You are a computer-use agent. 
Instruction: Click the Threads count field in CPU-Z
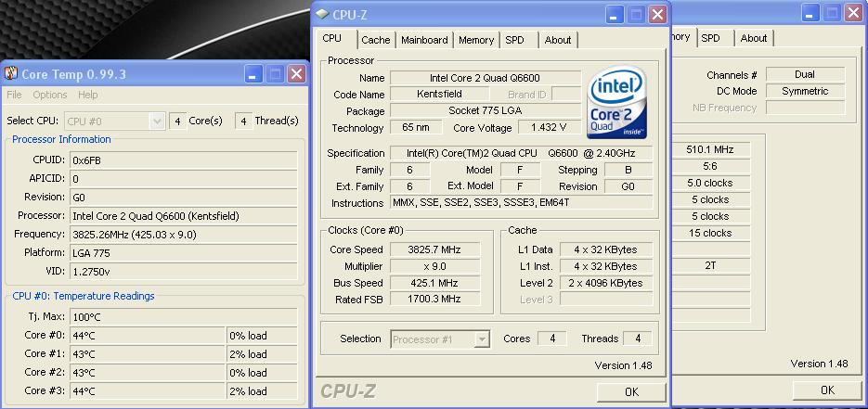click(638, 339)
